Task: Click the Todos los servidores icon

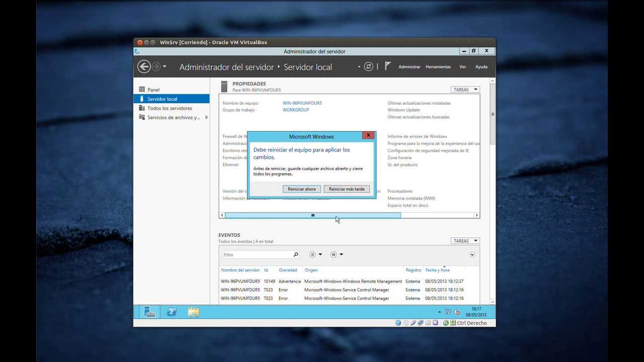Action: (142, 108)
